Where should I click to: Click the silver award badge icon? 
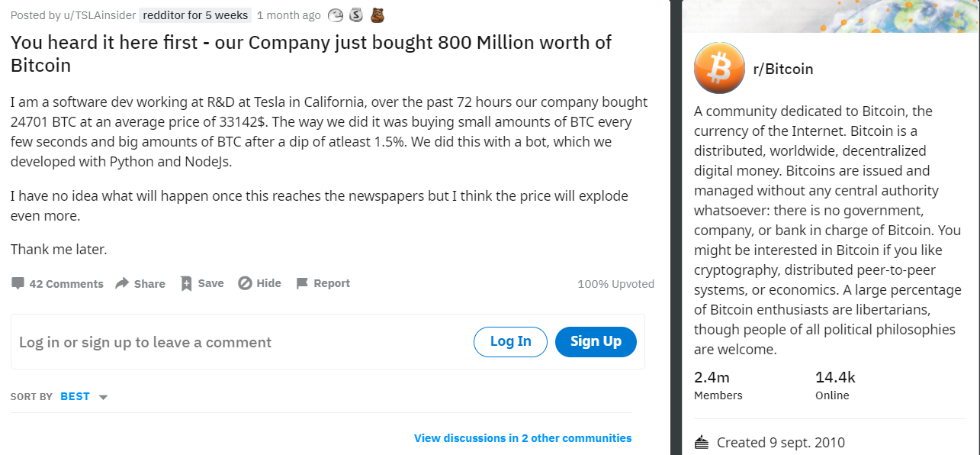coord(356,15)
